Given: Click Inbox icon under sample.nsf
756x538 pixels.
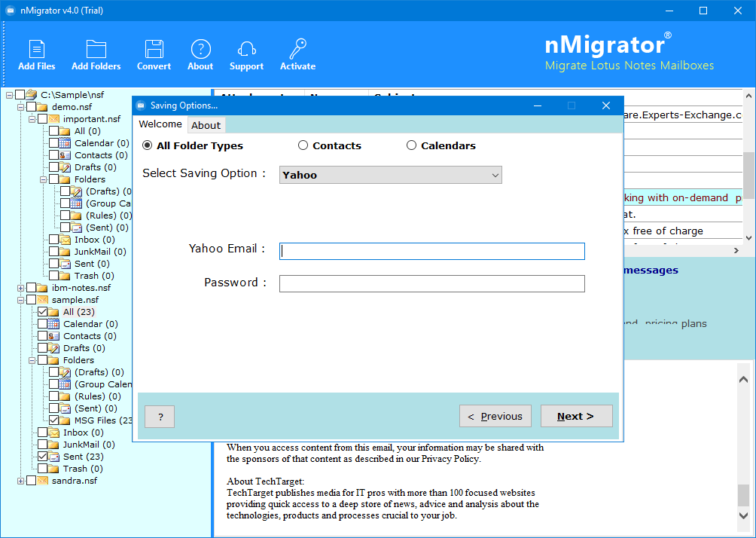Looking at the screenshot, I should click(x=53, y=433).
